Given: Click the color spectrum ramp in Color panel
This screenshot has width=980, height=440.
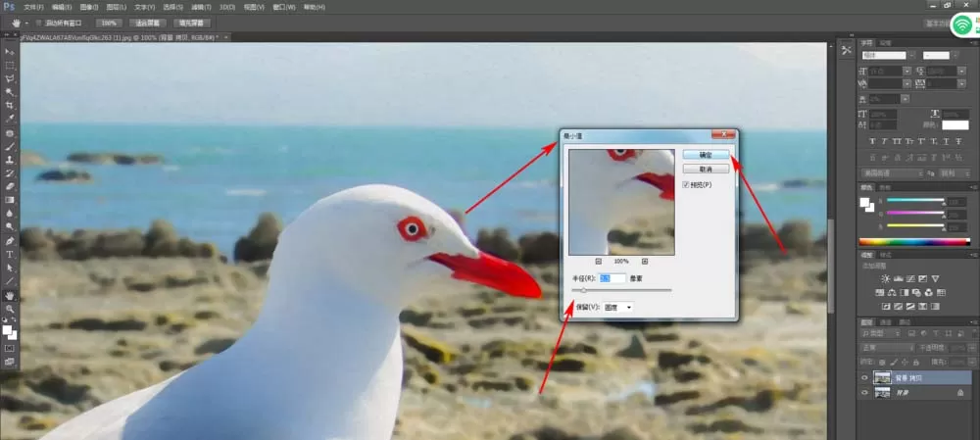Looking at the screenshot, I should (x=914, y=242).
